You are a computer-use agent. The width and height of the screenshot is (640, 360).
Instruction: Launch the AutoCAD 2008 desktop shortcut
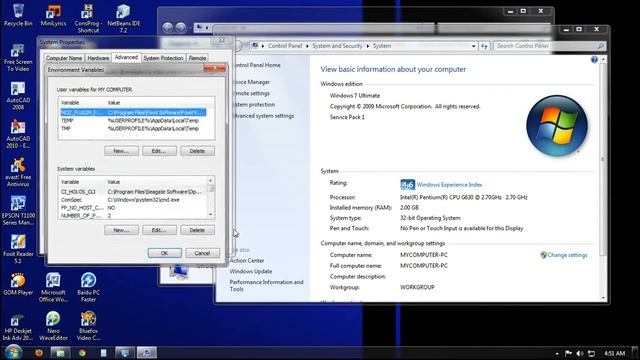click(x=18, y=96)
